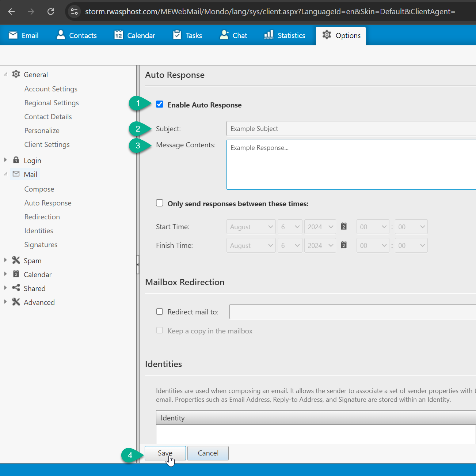Open Finish Time hour dropdown

pos(373,245)
